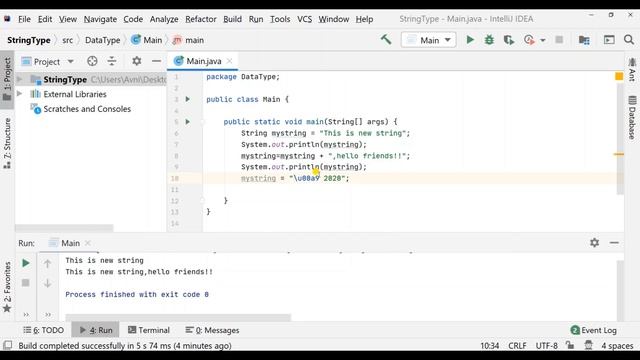The width and height of the screenshot is (640, 360).
Task: Open Project panel settings gear
Action: [x=137, y=61]
